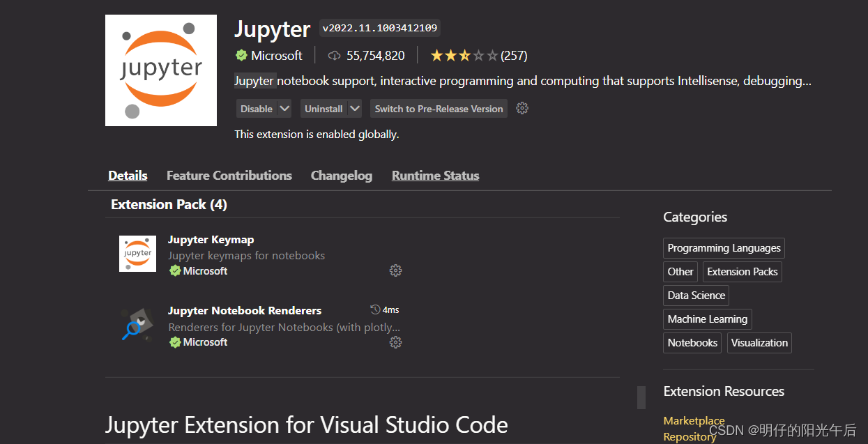Expand the Uninstall dropdown arrow
Image resolution: width=868 pixels, height=444 pixels.
coord(355,109)
